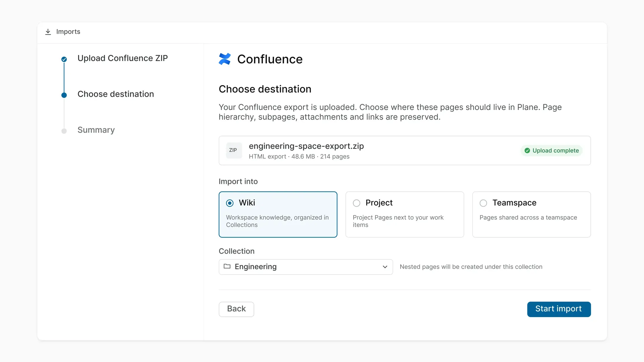Click the Confluence logo icon
This screenshot has height=362, width=644.
[225, 59]
